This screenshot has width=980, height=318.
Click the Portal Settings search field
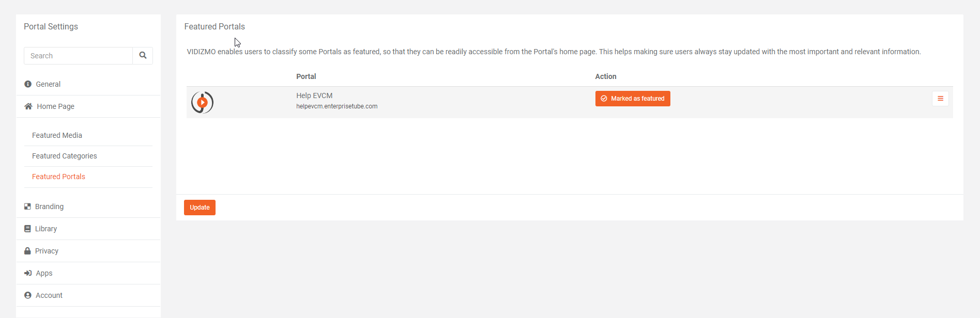(x=78, y=56)
